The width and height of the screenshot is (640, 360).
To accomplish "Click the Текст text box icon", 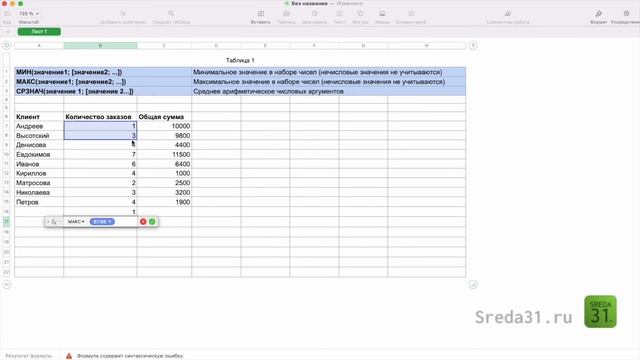I will click(340, 14).
